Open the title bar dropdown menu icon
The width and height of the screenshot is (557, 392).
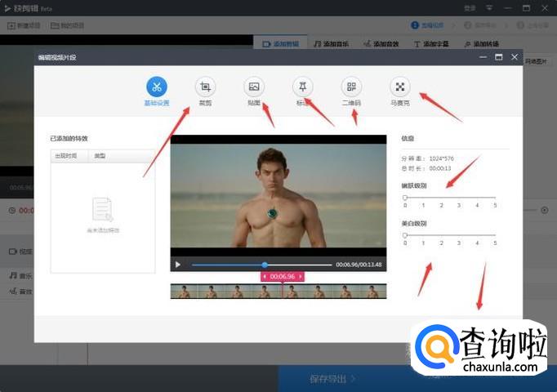[489, 8]
